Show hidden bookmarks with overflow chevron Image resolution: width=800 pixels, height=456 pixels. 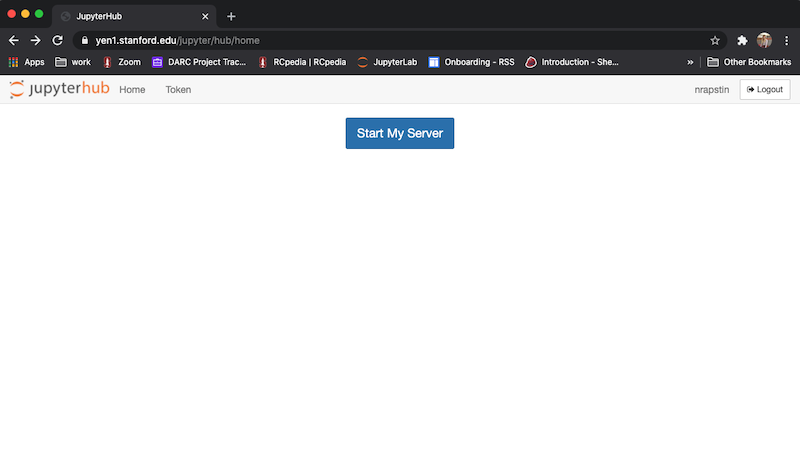coord(690,62)
